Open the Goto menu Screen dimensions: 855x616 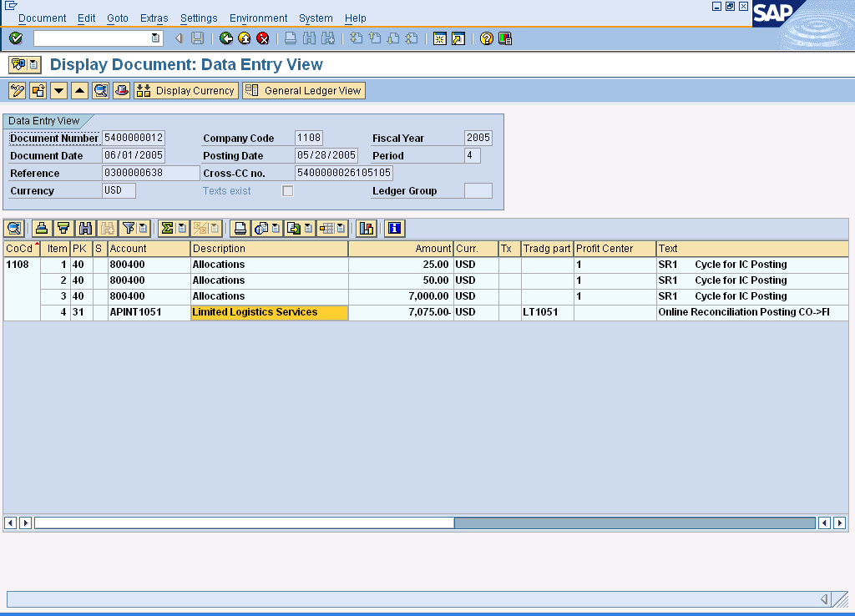[x=117, y=18]
